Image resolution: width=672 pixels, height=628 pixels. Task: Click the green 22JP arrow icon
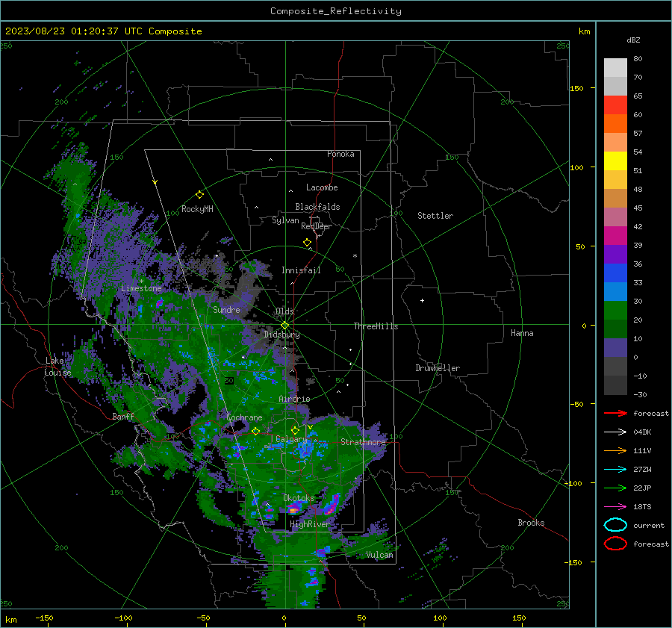click(x=615, y=488)
